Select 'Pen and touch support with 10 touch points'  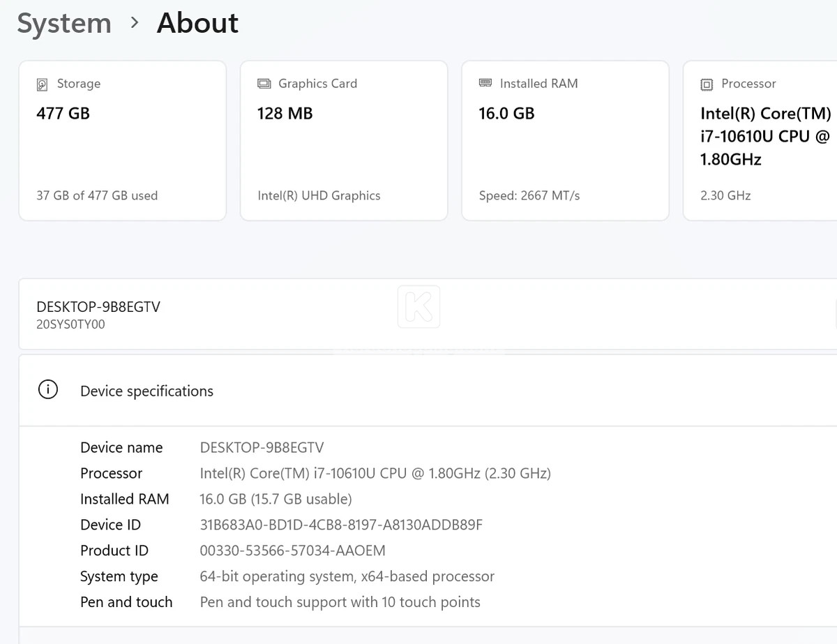click(x=340, y=603)
